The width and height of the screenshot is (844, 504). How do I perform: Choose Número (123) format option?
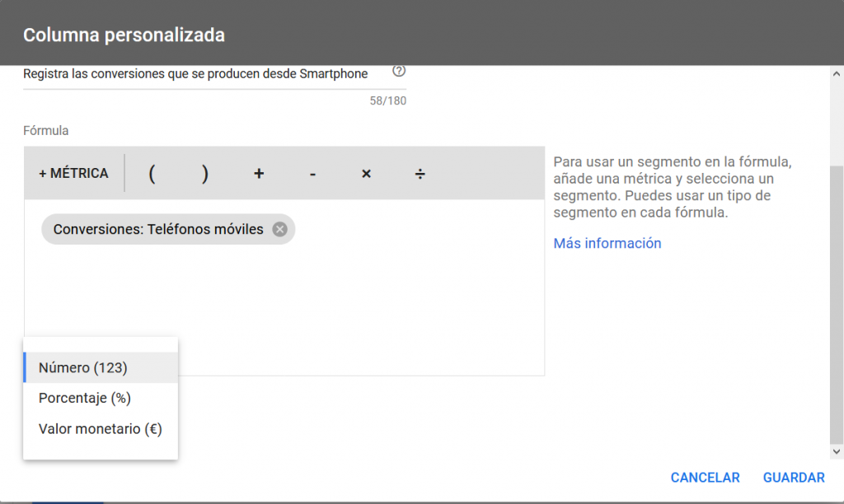(83, 368)
